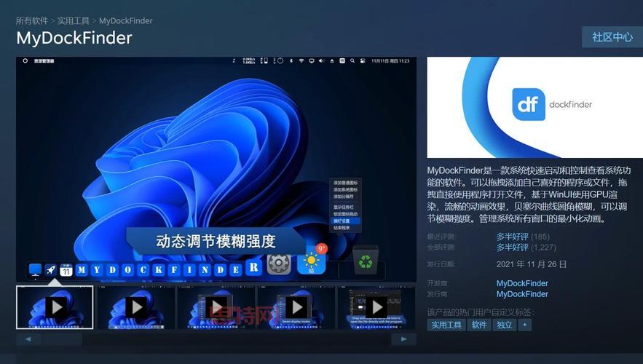Screen dimensions: 643x364
Task: Choose 偏好设置 in the dock context menu
Action: point(346,221)
